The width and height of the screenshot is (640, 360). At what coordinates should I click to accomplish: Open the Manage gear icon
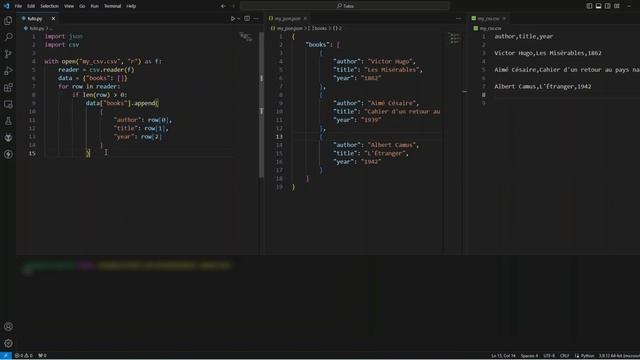[8, 343]
